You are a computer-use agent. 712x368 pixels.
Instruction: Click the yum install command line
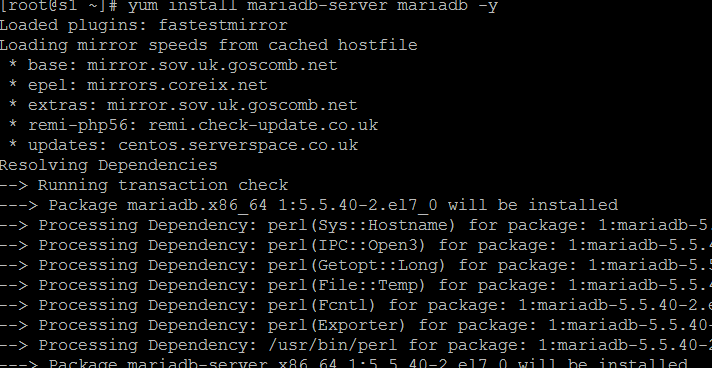[249, 6]
